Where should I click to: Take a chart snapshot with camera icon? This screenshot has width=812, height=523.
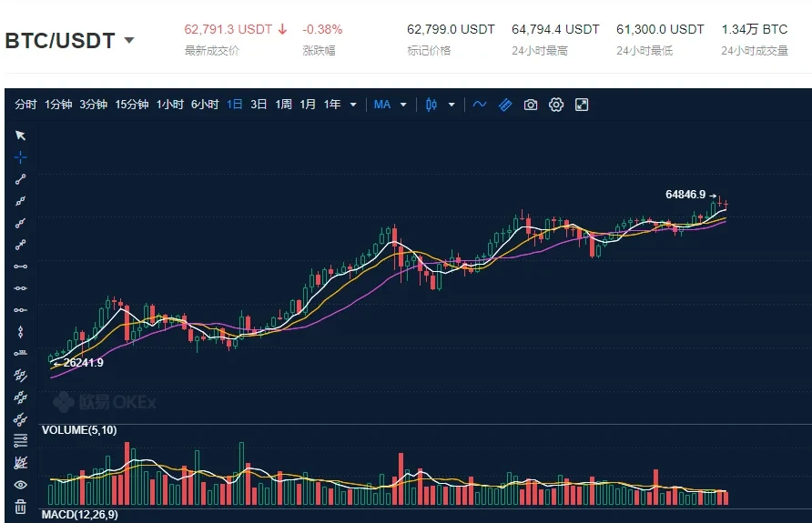(531, 105)
